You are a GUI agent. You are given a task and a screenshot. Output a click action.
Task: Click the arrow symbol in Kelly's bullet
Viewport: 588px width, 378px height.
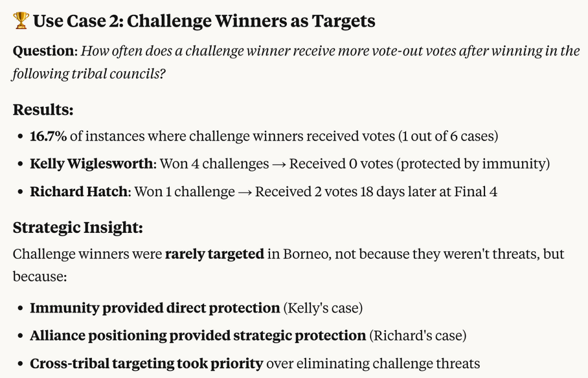tap(279, 164)
